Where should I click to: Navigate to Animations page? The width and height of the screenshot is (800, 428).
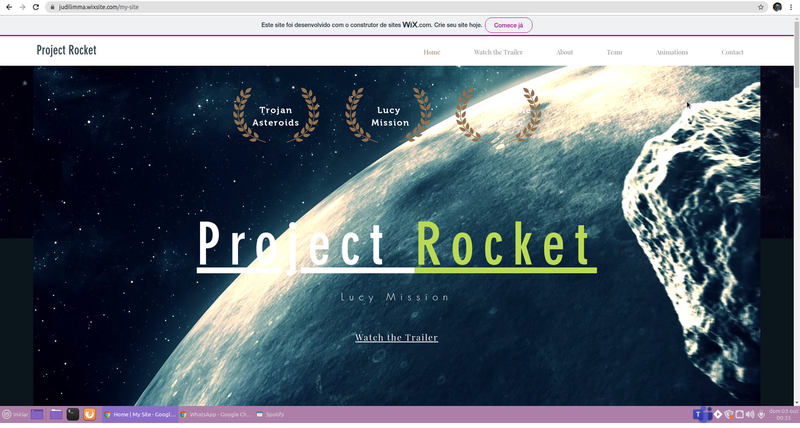(672, 52)
